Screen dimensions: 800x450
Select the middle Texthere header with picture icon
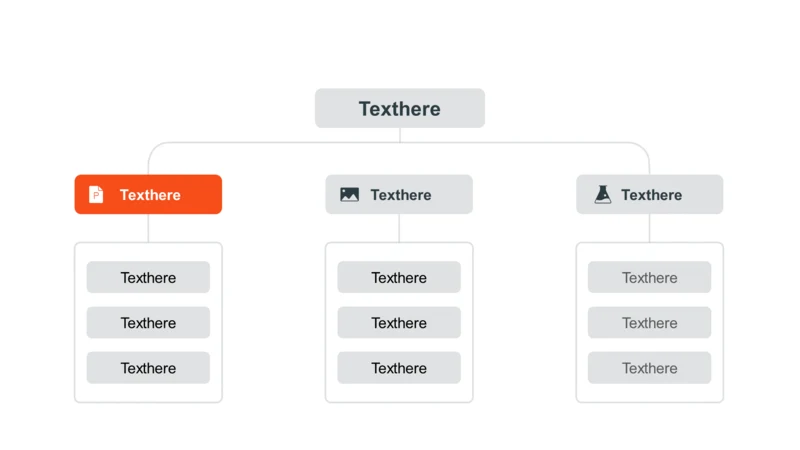pos(399,194)
